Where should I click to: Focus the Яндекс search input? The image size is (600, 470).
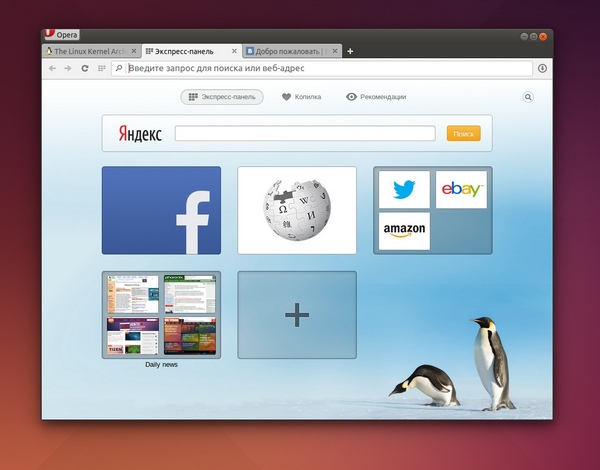point(305,133)
